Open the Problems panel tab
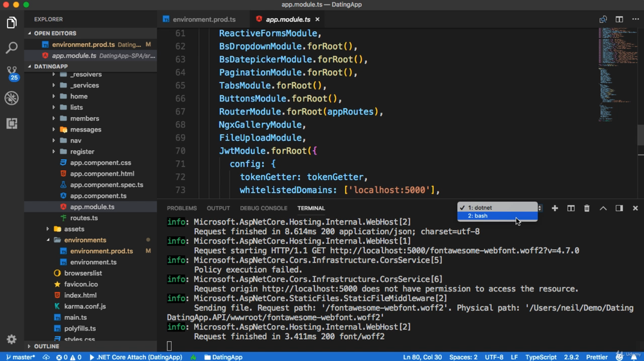Image resolution: width=644 pixels, height=361 pixels. (x=182, y=208)
